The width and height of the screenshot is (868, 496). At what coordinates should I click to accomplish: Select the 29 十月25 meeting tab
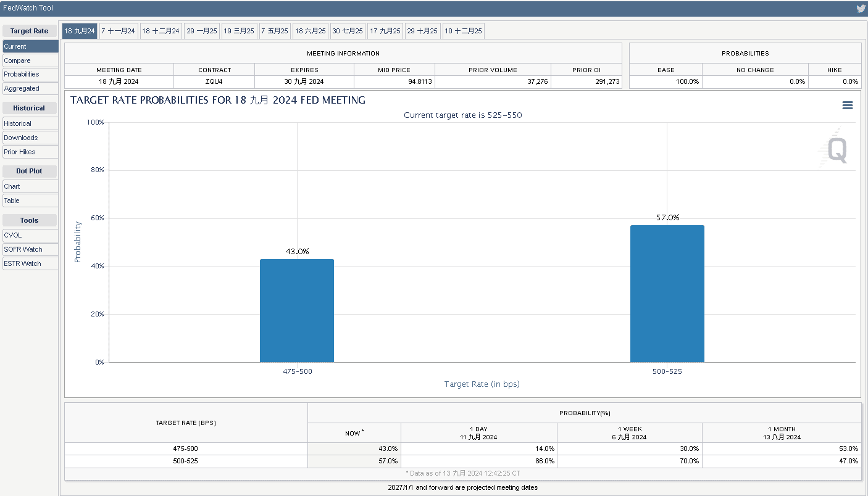(422, 31)
